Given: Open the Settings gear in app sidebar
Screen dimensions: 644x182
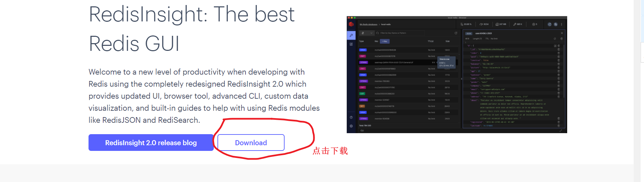Looking at the screenshot, I should click(351, 126).
